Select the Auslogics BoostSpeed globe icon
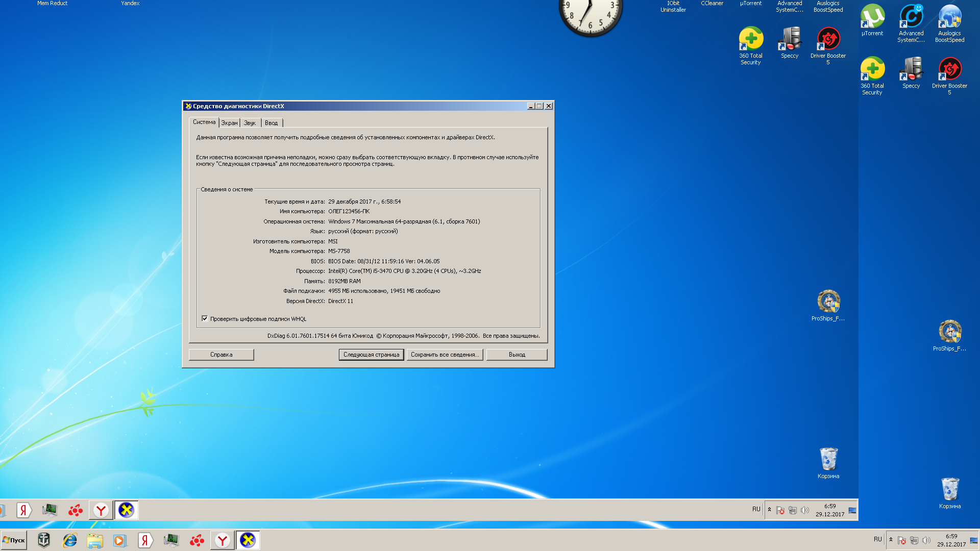Screen dimensions: 980x551 point(949,17)
